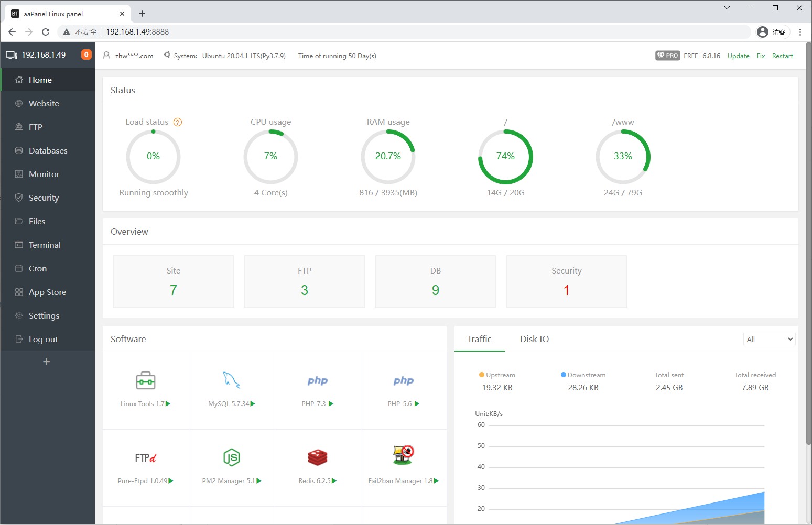Click the Load status help icon

[178, 122]
